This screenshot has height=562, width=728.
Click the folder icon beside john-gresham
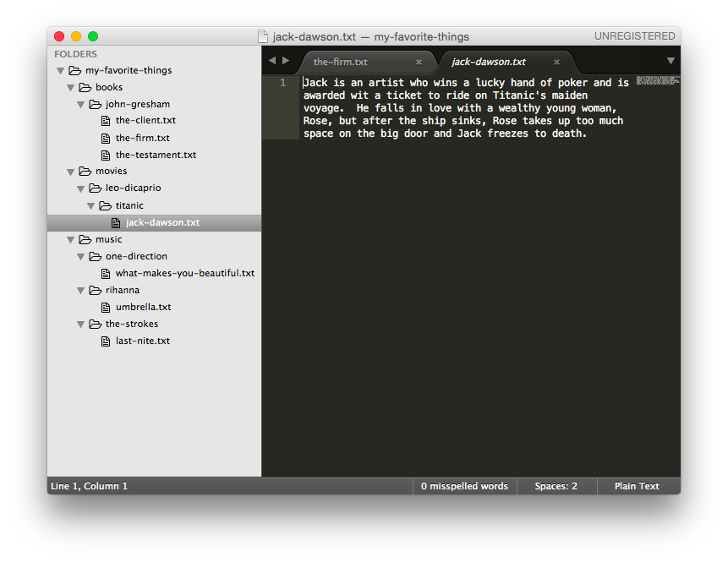tap(95, 104)
